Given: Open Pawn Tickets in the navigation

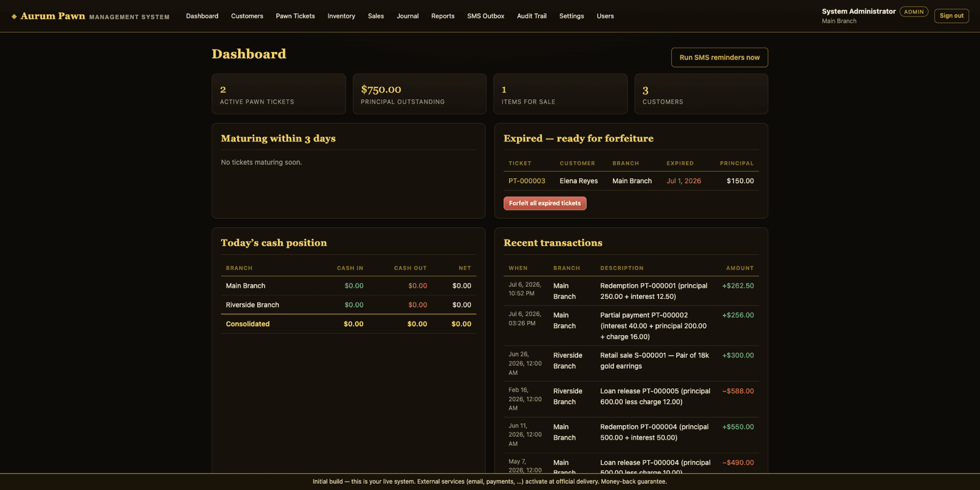Looking at the screenshot, I should [x=295, y=16].
